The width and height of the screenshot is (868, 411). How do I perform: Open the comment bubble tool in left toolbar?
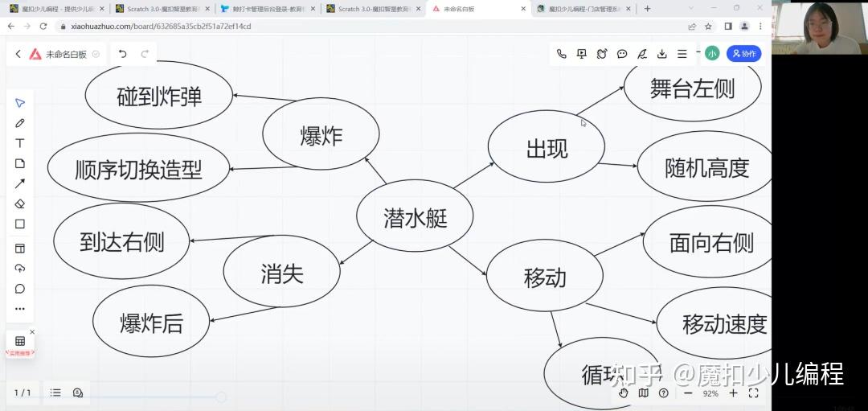[x=20, y=289]
